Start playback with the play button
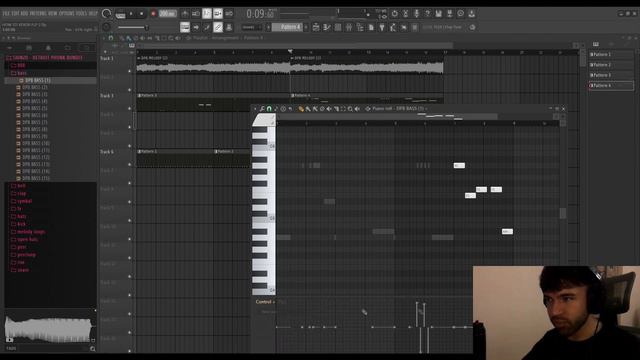Image resolution: width=640 pixels, height=360 pixels. pyautogui.click(x=131, y=14)
